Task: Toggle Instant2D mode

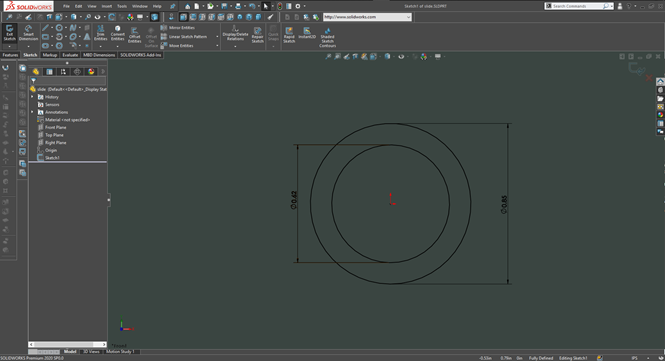Action: (307, 33)
